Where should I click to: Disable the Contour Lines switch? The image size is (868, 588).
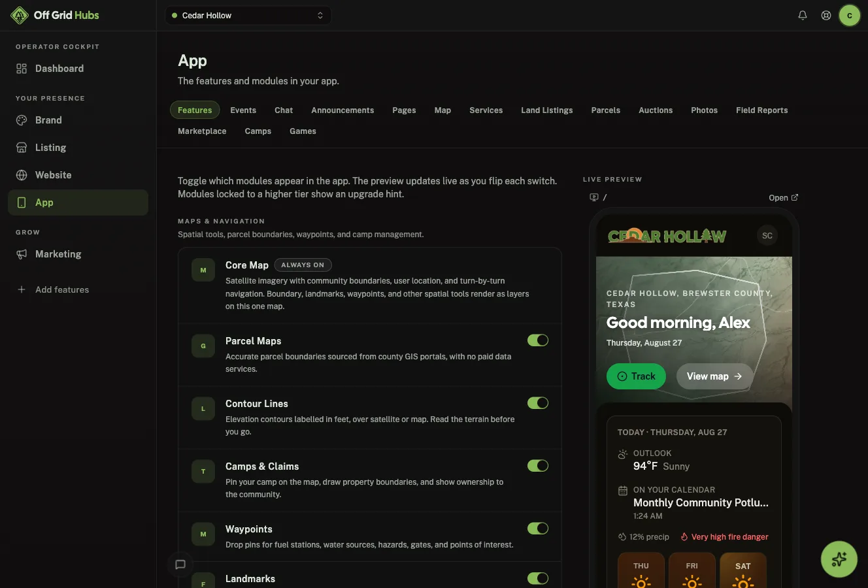(538, 403)
